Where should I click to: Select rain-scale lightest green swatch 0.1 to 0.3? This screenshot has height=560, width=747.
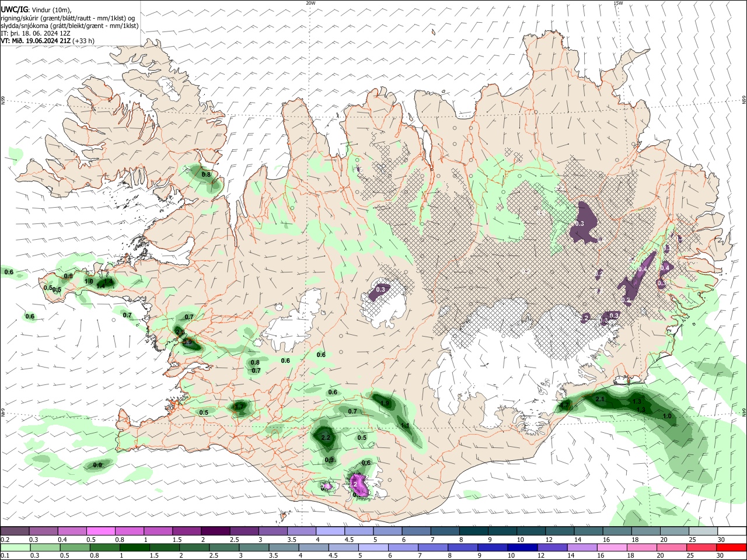pyautogui.click(x=15, y=548)
